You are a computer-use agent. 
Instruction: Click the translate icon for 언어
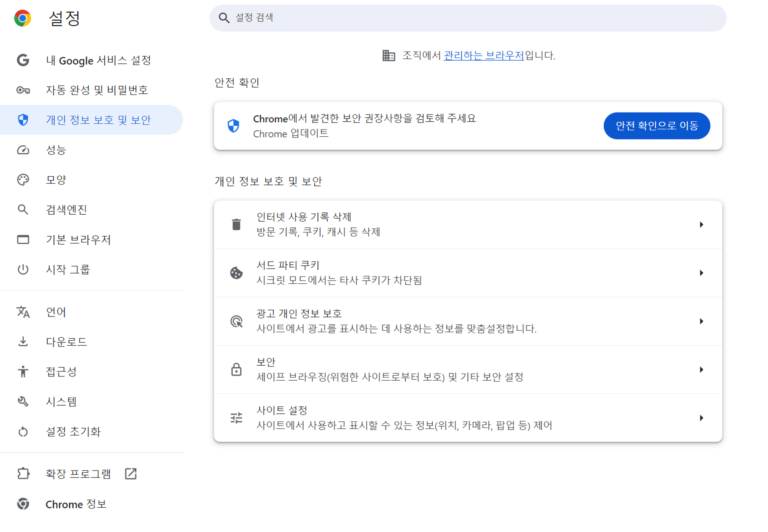coord(23,312)
